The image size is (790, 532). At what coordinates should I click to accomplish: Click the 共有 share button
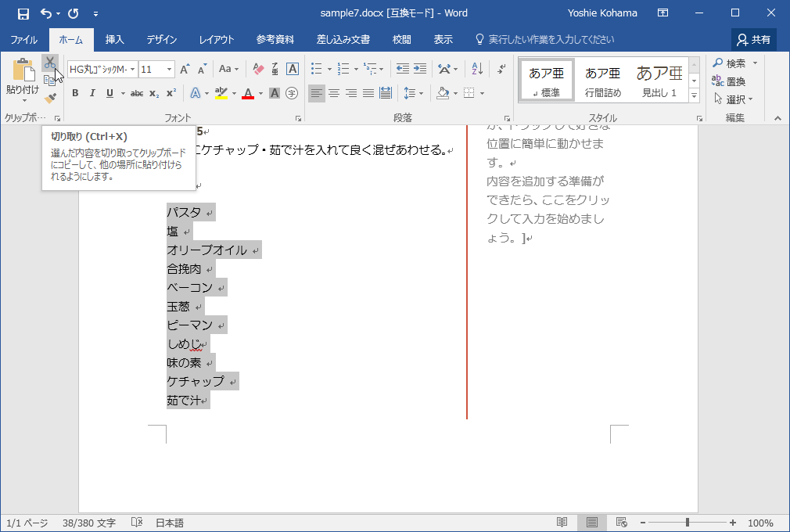[x=753, y=39]
